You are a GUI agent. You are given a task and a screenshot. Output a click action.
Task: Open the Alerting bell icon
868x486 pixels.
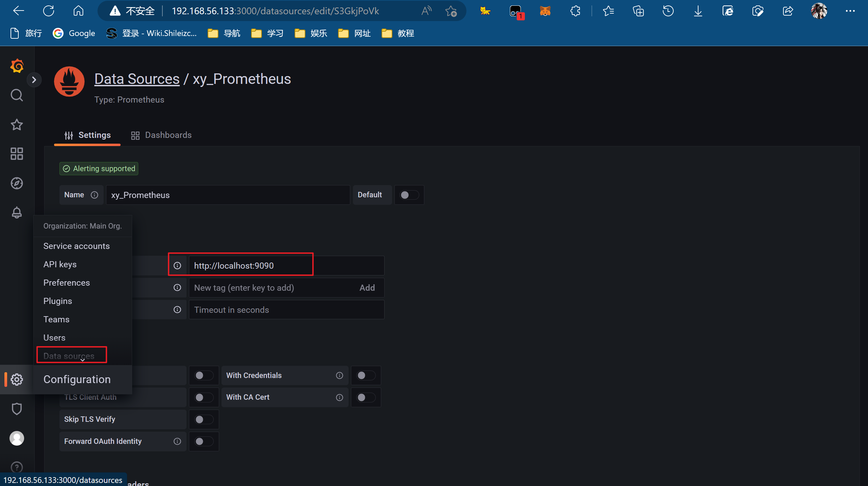[17, 213]
